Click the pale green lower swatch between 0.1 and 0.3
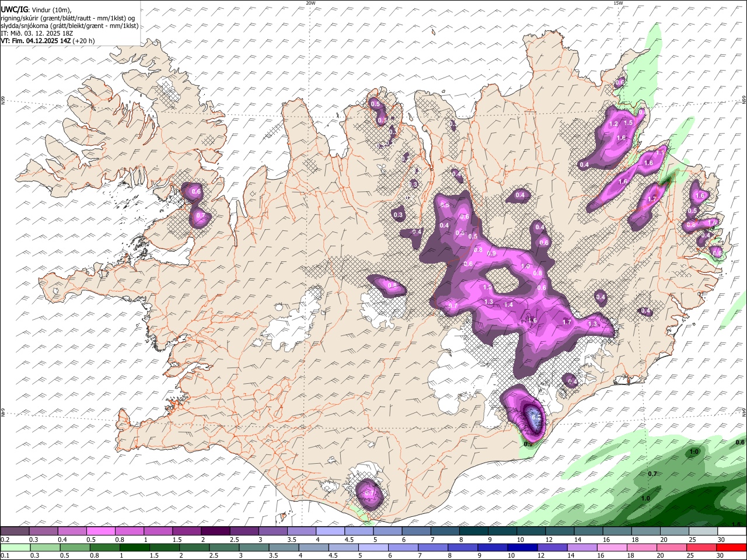Viewport: 747px width, 560px height. click(15, 547)
